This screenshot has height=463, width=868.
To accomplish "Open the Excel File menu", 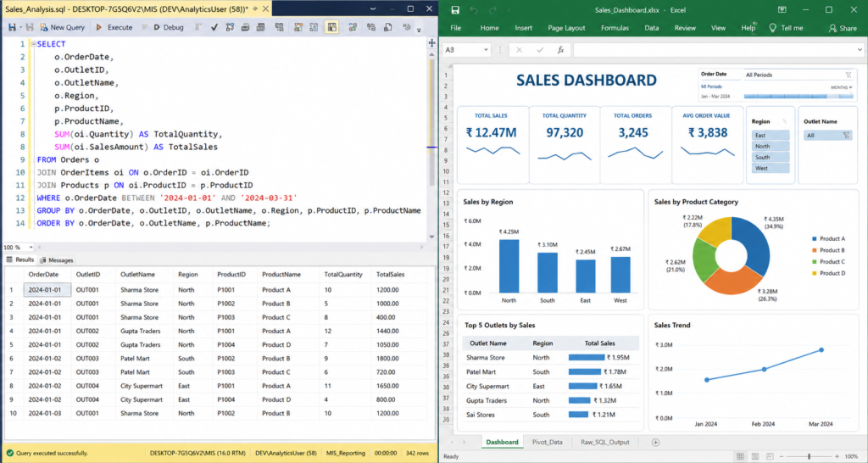I will point(455,28).
